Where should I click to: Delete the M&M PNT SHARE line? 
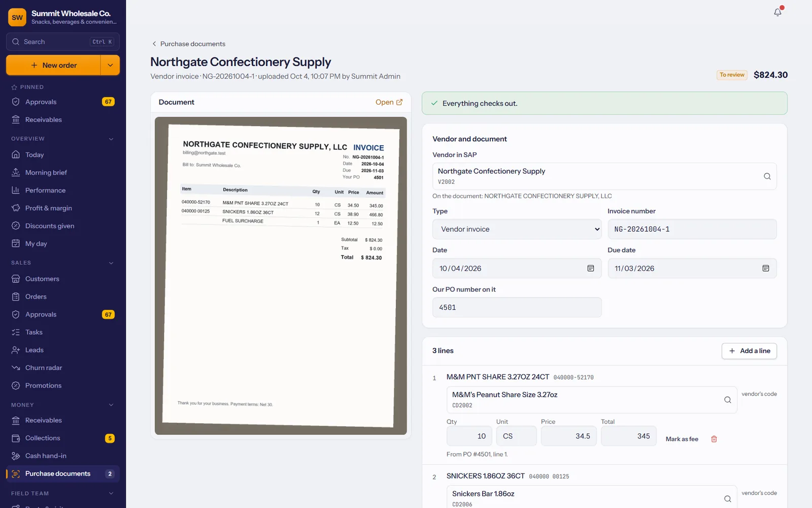714,439
